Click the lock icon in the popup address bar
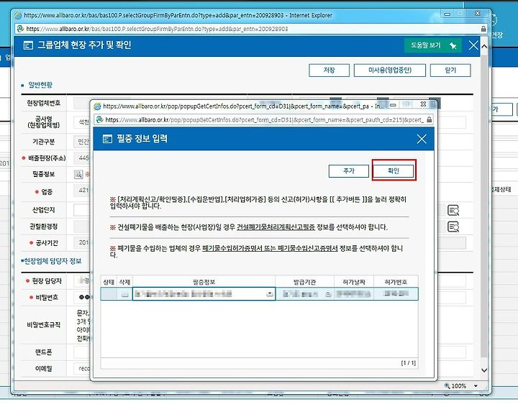Viewport: 518px width, 420px height. tap(429, 119)
